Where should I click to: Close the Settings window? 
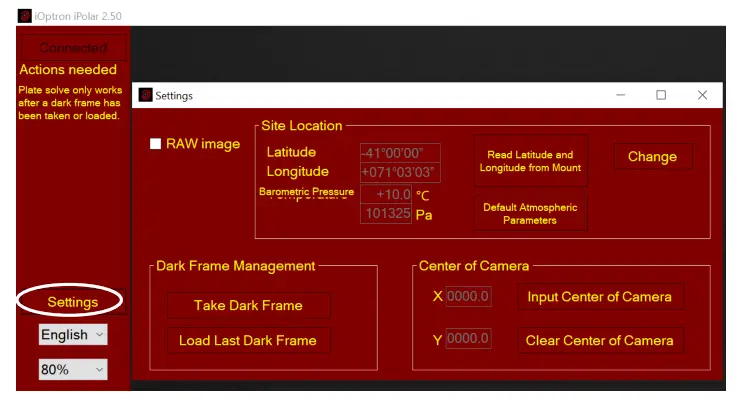click(x=702, y=95)
